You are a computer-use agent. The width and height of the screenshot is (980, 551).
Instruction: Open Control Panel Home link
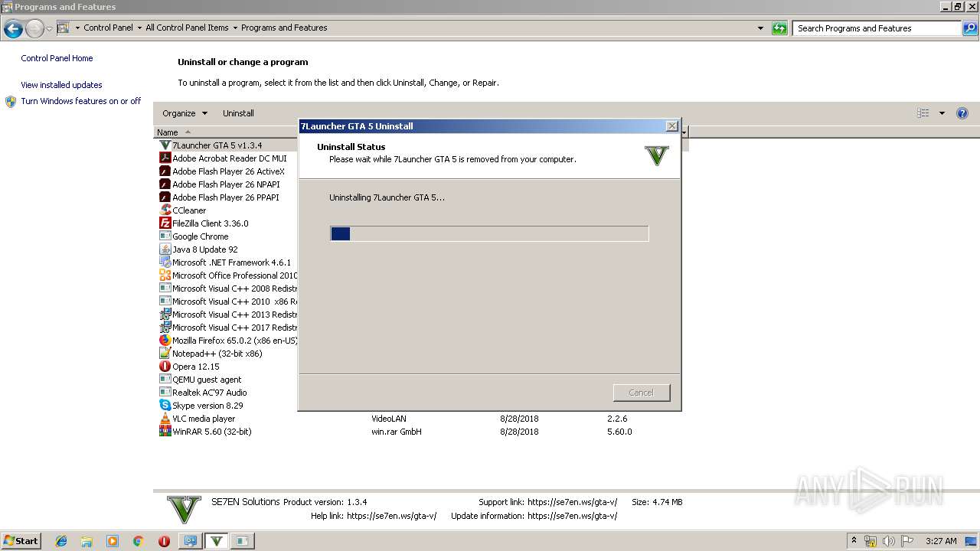pos(57,58)
